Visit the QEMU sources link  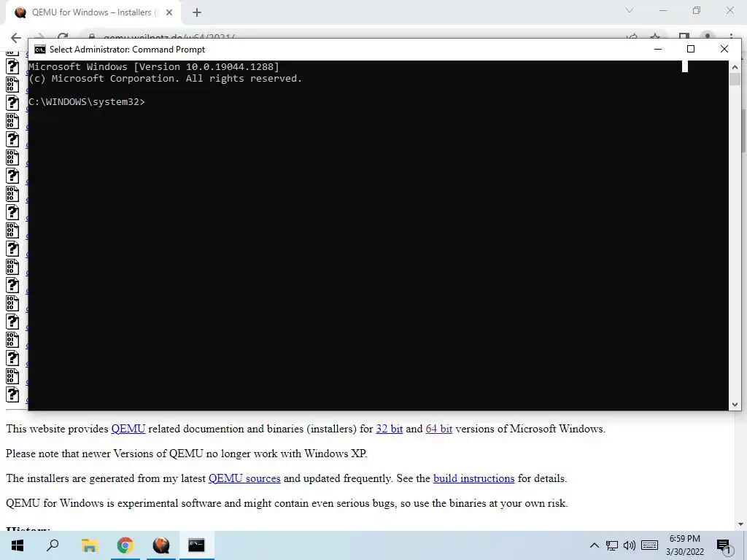(244, 478)
